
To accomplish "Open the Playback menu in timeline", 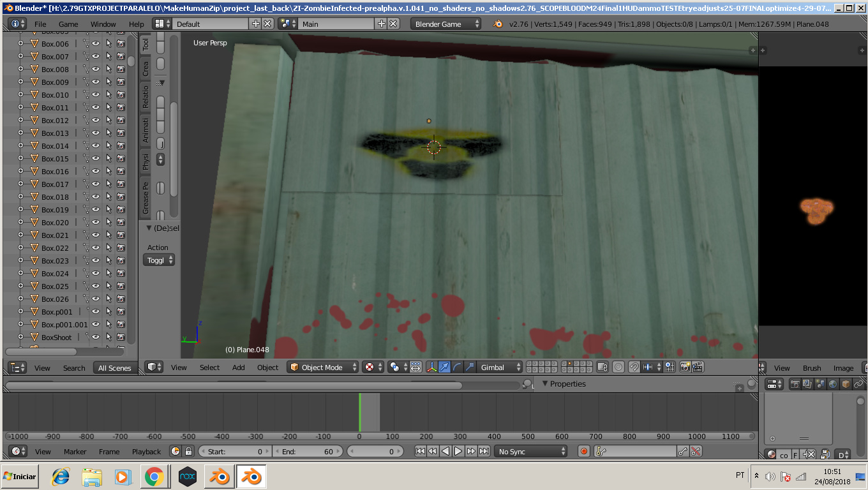I will (146, 452).
